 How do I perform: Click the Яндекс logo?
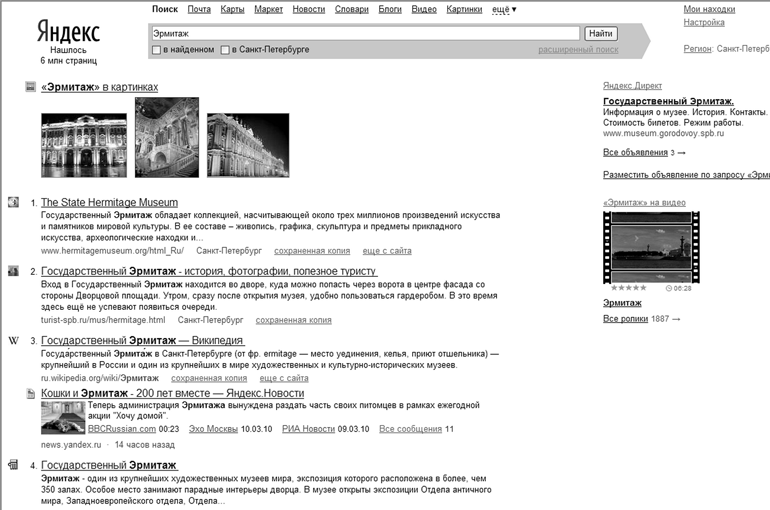point(68,31)
